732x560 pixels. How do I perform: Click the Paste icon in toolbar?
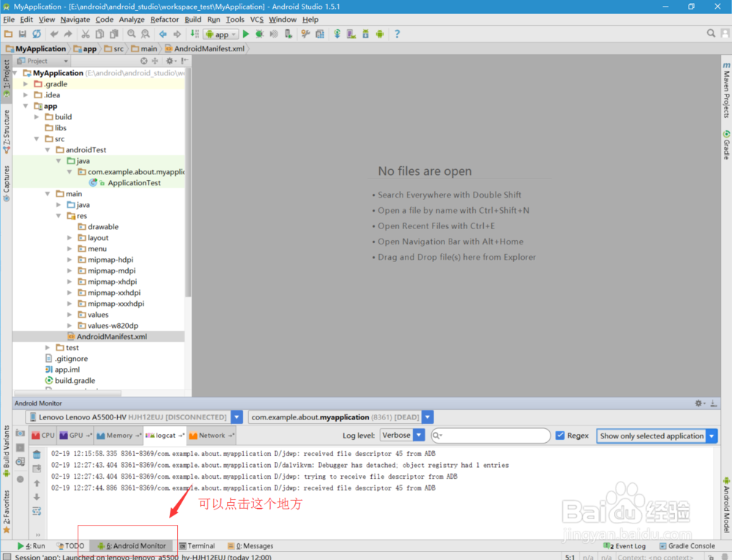point(114,34)
